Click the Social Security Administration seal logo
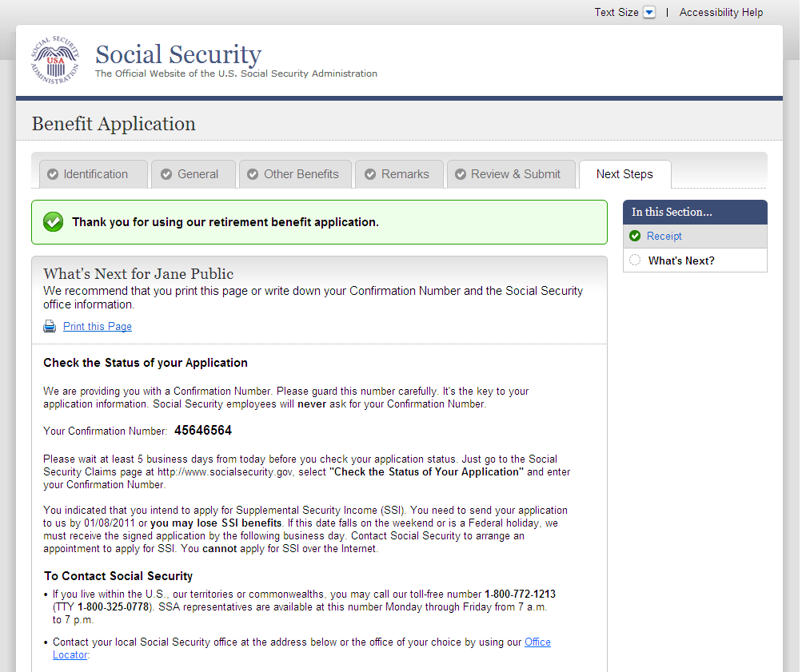 pyautogui.click(x=55, y=60)
